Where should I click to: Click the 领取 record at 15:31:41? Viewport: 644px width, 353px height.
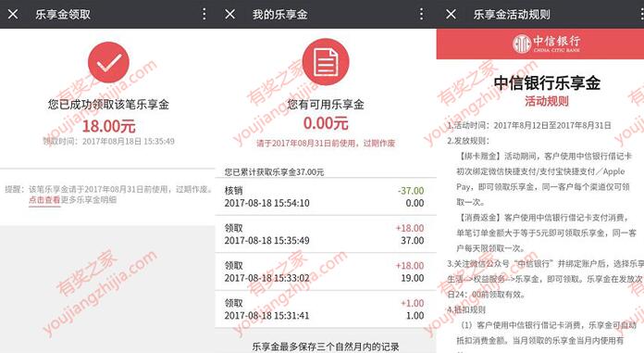(326, 309)
